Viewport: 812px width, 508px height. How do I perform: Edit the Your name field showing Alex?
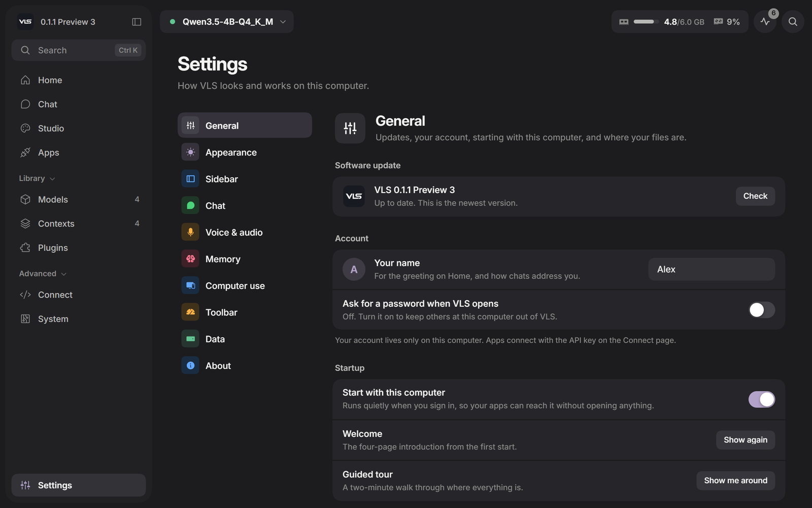pyautogui.click(x=712, y=269)
